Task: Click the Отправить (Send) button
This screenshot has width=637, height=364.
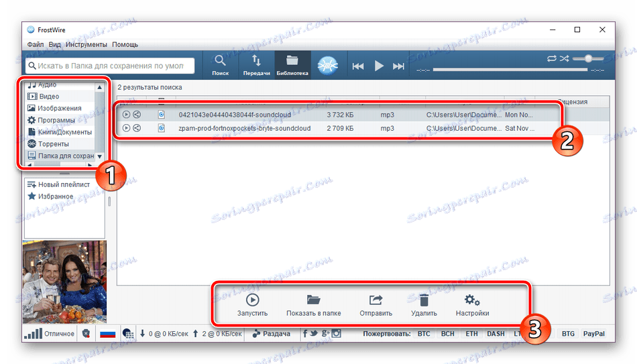Action: 375,305
